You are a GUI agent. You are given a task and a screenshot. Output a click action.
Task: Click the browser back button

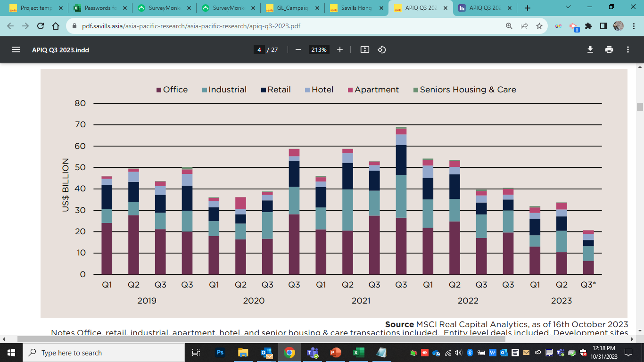pyautogui.click(x=10, y=26)
